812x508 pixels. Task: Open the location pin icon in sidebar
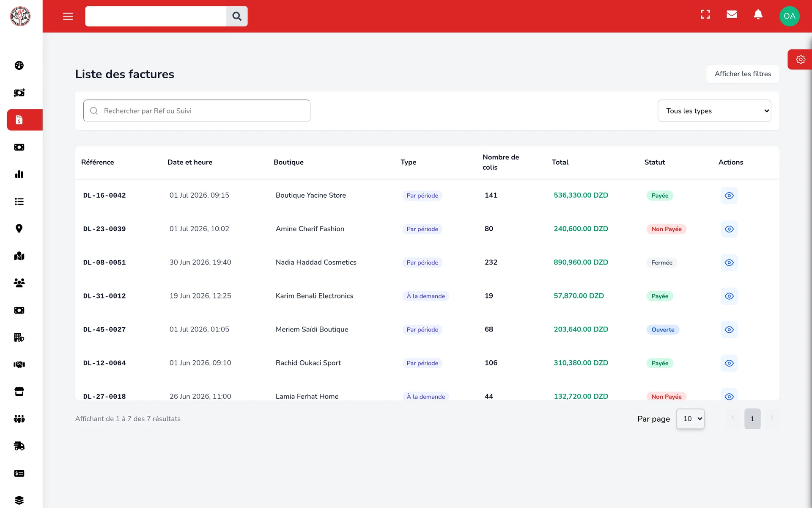(19, 229)
